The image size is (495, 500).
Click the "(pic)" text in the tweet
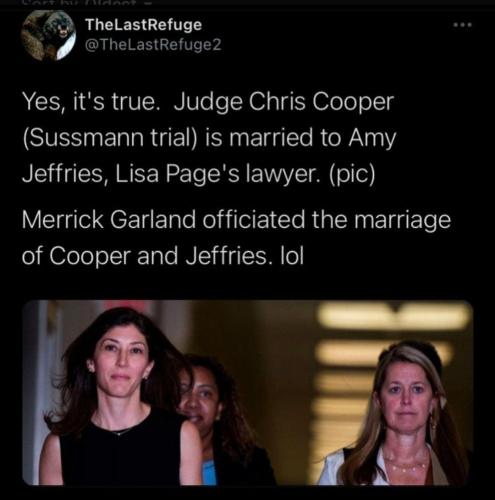click(x=352, y=174)
